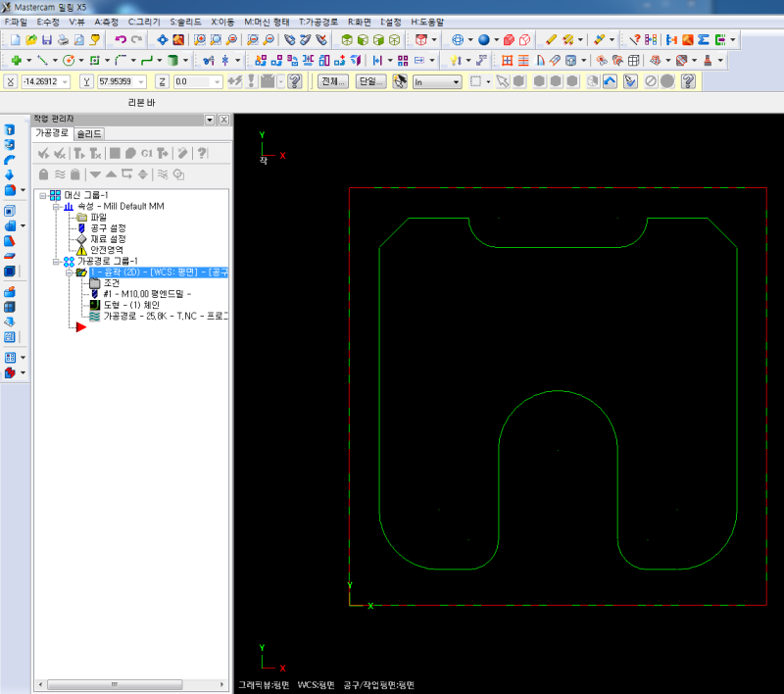Click the Save file floppy icon
784x694 pixels.
pos(46,40)
